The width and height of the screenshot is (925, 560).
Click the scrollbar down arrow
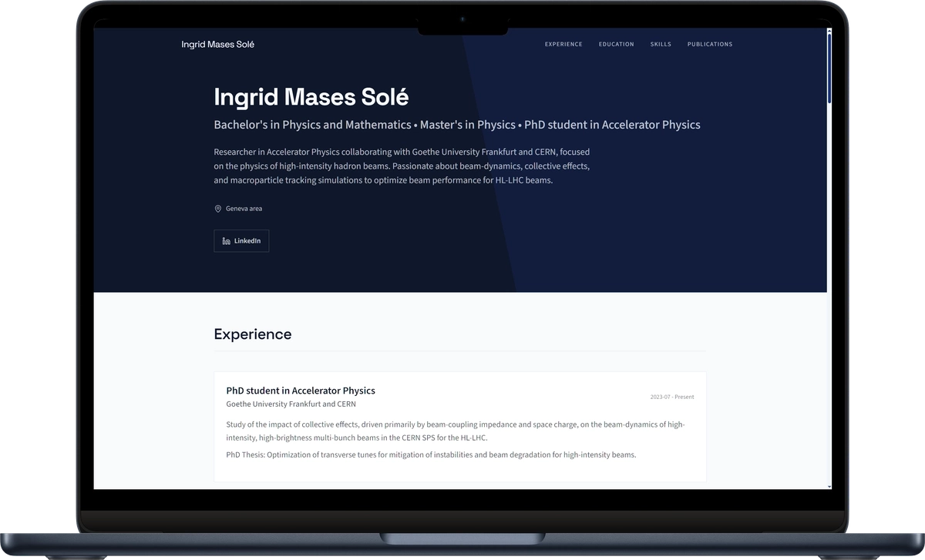(829, 486)
